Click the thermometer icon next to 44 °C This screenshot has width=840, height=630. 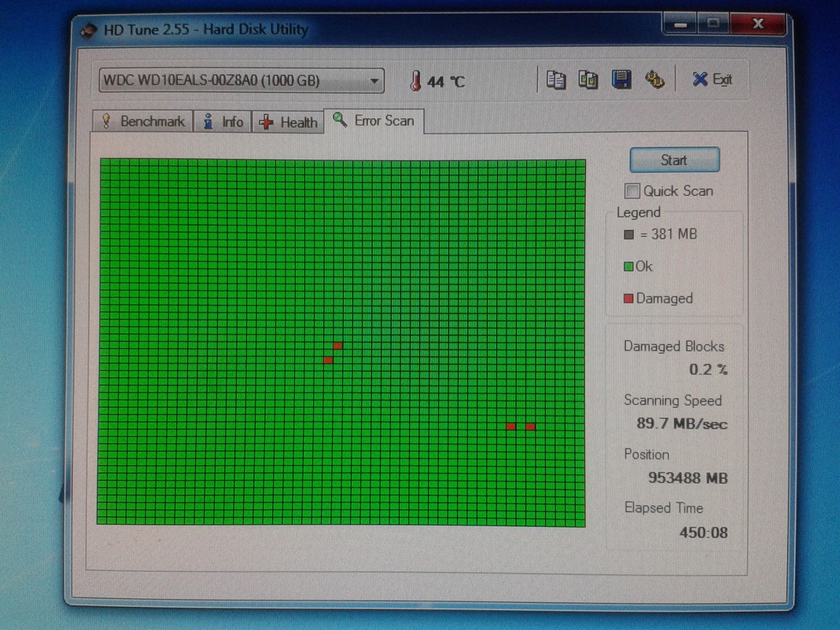[x=415, y=81]
